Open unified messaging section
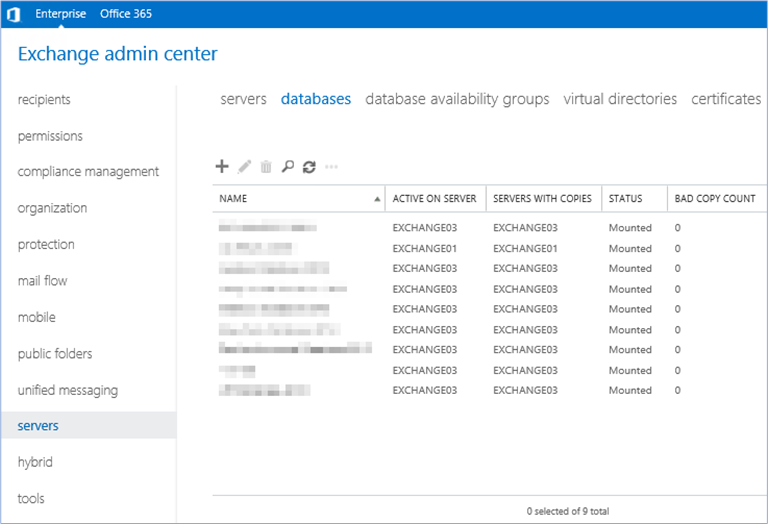 coord(68,390)
